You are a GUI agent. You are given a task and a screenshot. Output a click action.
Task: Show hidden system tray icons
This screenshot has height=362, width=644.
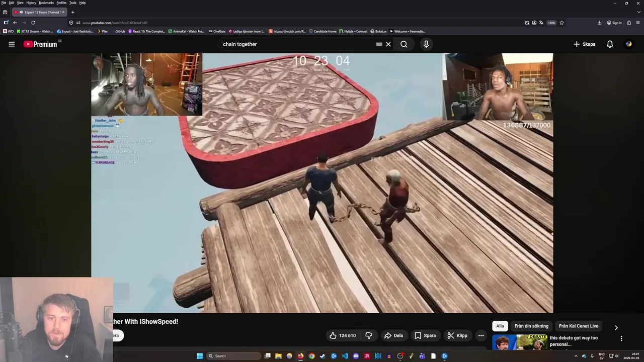tap(576, 356)
